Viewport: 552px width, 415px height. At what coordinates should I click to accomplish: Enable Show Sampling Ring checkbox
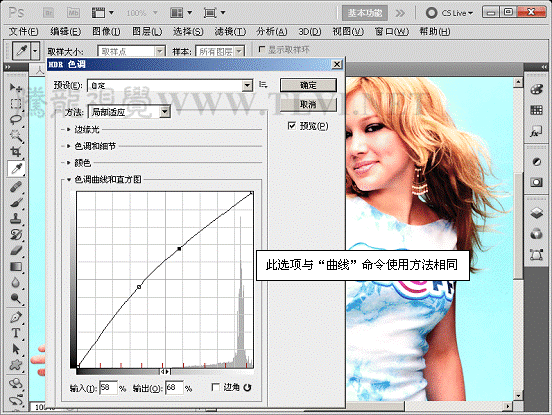pos(262,49)
